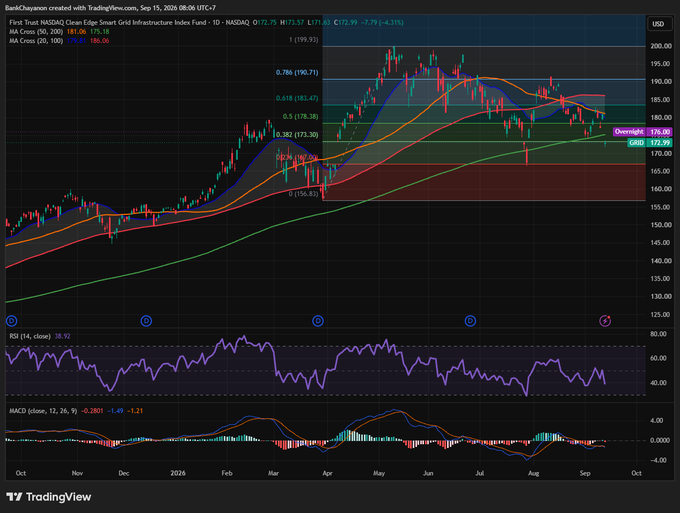Click the 80.00 label on the RSI scale
The width and height of the screenshot is (680, 513).
(658, 334)
